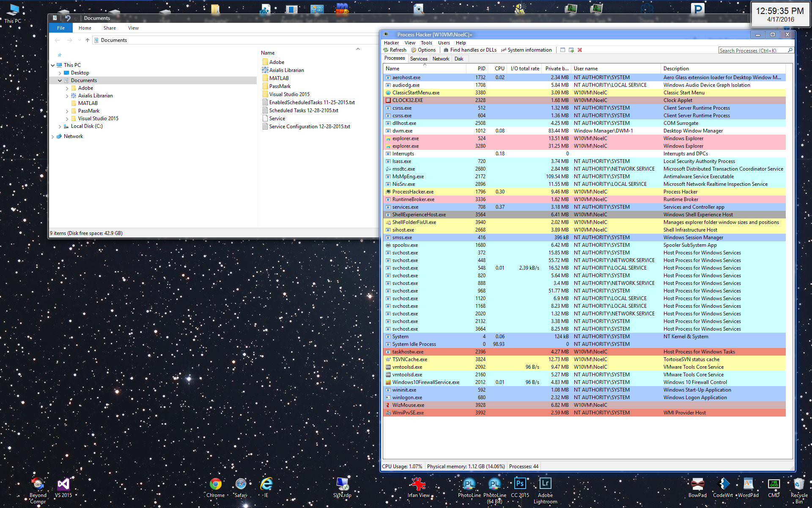
Task: Sort by Description column header
Action: [x=723, y=69]
